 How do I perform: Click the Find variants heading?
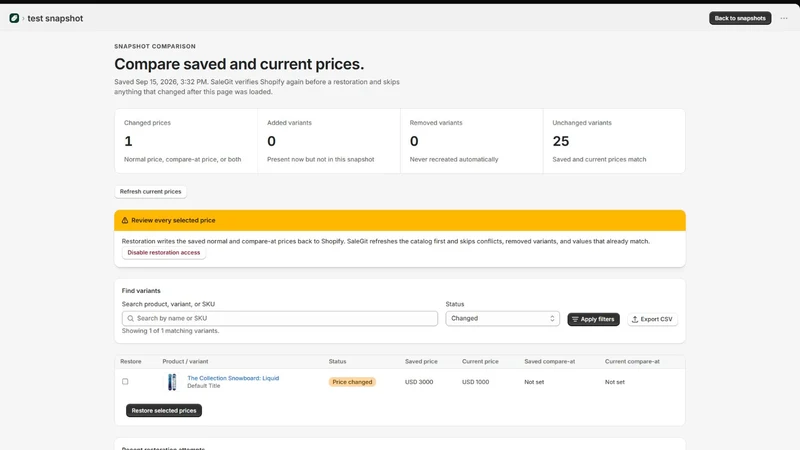pyautogui.click(x=141, y=291)
